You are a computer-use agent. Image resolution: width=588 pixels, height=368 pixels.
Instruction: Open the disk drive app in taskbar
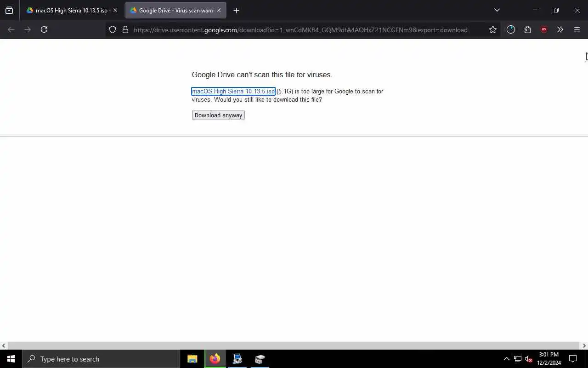click(260, 359)
